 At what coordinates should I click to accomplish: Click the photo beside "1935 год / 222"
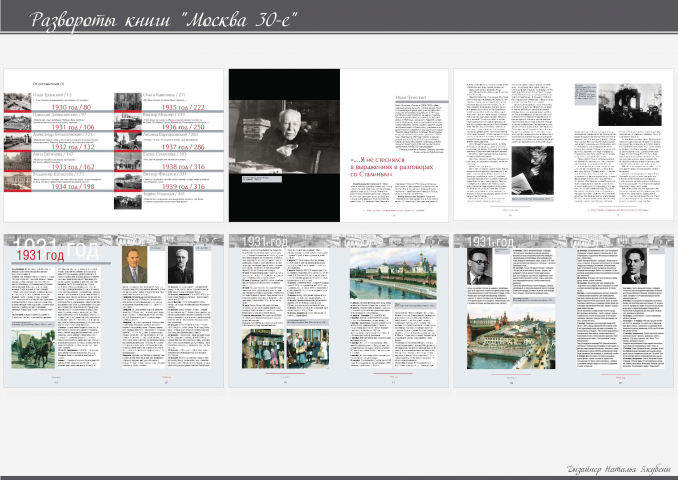[128, 102]
